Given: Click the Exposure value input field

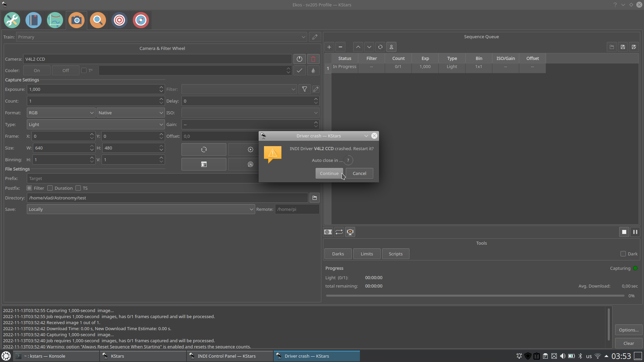Looking at the screenshot, I should pos(92,89).
